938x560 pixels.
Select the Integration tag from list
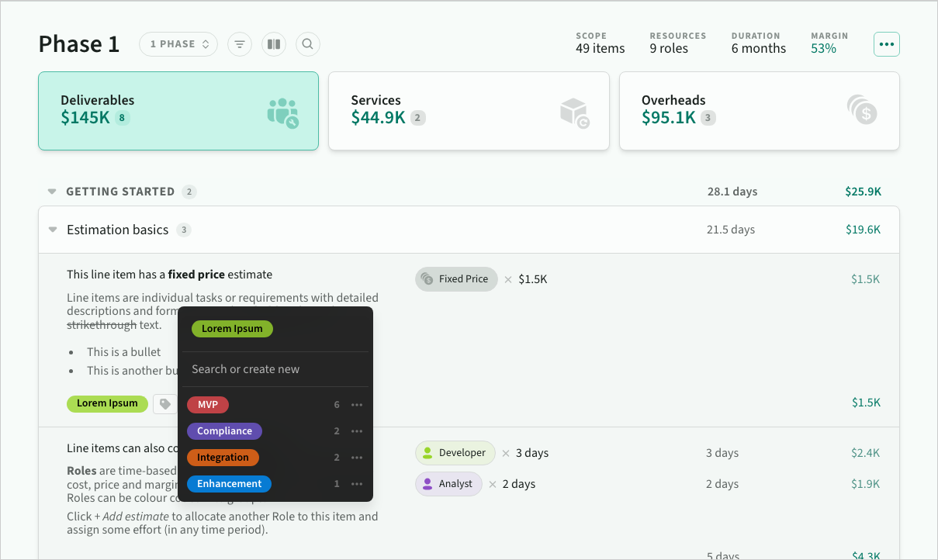(223, 458)
